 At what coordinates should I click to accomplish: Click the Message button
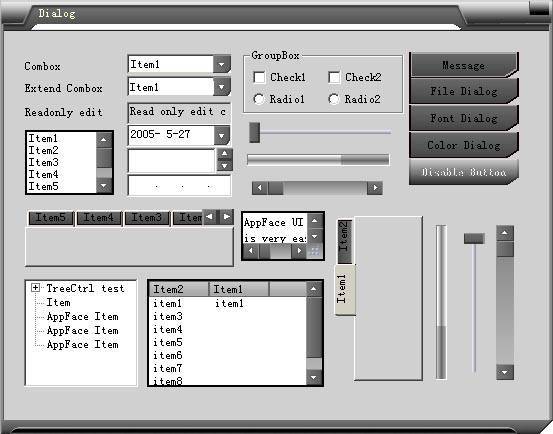[464, 65]
